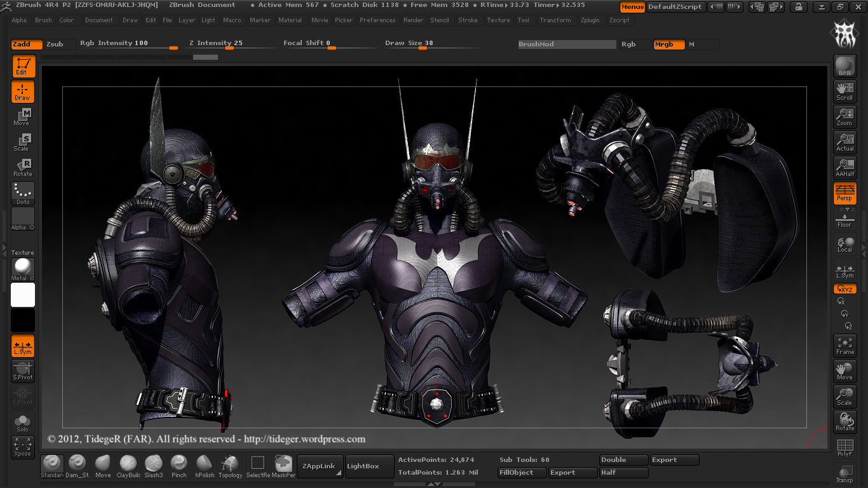Click the Scroll canvas navigation icon
The image size is (868, 488).
(844, 91)
